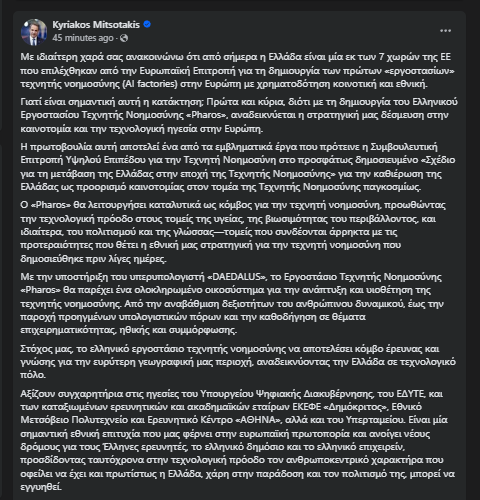Click the paragraph starting "Η πρωτοβουλία αυτή"

[x=238, y=167]
